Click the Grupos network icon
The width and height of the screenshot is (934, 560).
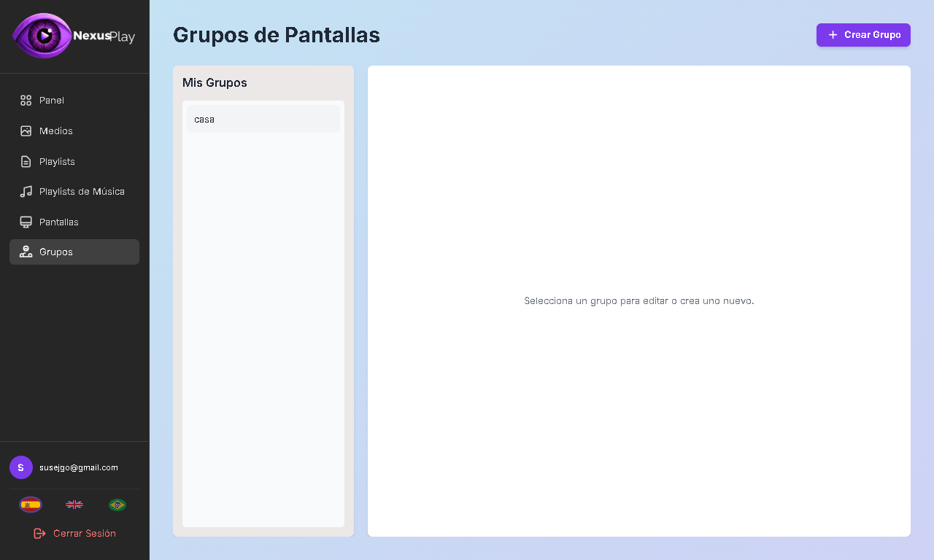coord(26,252)
